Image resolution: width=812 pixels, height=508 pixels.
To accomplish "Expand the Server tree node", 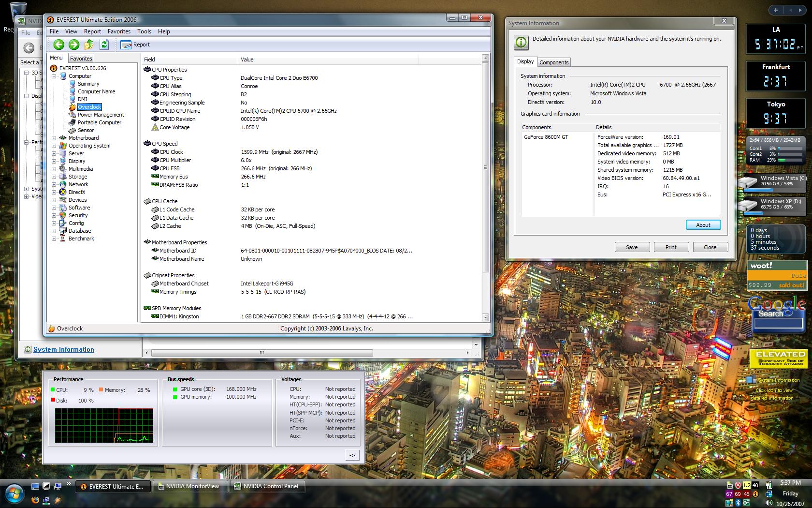I will [x=54, y=153].
